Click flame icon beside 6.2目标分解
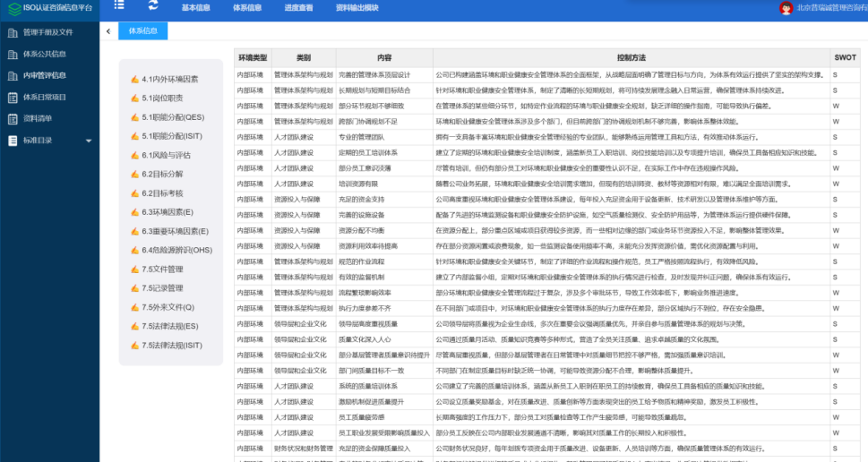Screen dimensions: 868x462 pos(134,175)
